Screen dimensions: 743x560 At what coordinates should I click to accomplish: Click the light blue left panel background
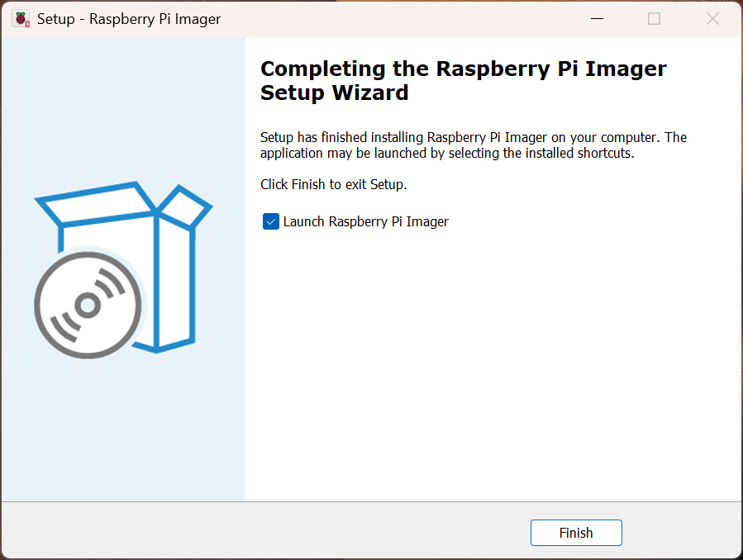click(x=124, y=429)
